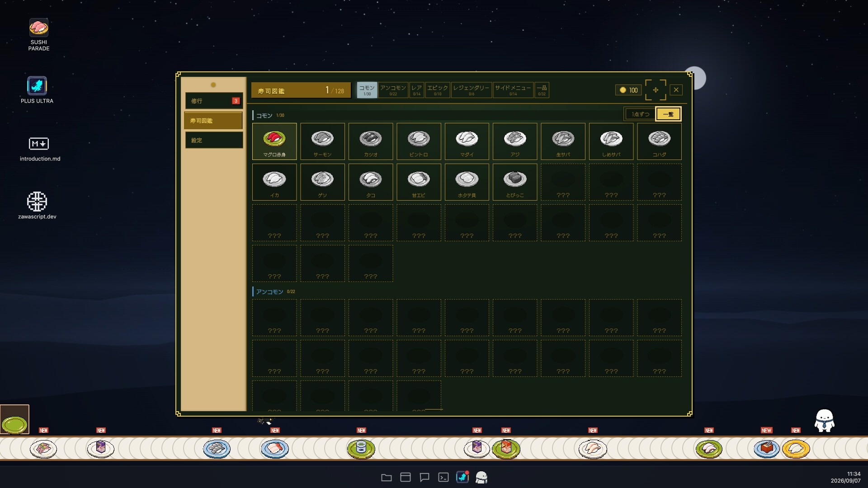
Task: Open the PLUS ULTRA desktop shortcut
Action: click(37, 90)
